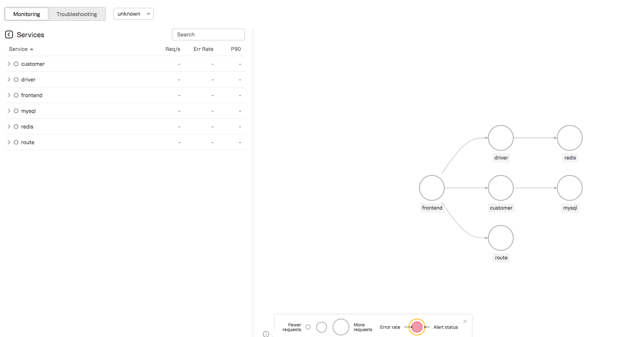Image resolution: width=644 pixels, height=337 pixels.
Task: Select the Monitoring tab
Action: [x=27, y=14]
